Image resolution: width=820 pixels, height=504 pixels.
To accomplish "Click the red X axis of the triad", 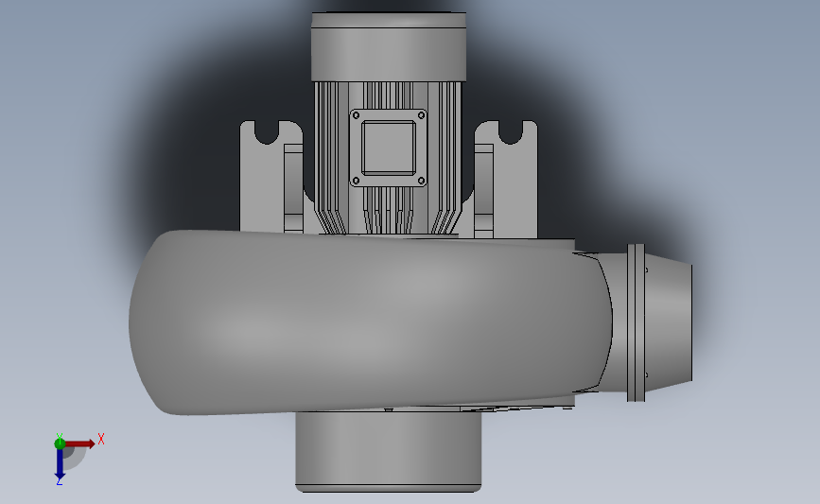I will tap(79, 443).
